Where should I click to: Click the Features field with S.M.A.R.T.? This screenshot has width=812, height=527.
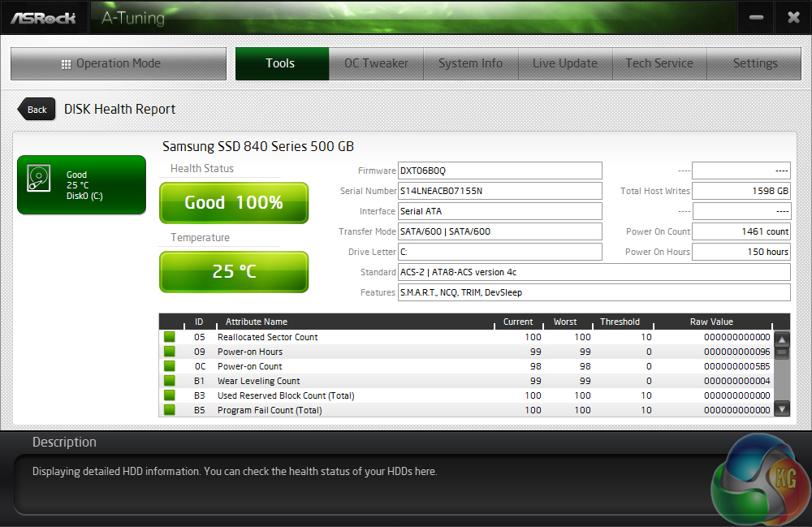click(594, 292)
